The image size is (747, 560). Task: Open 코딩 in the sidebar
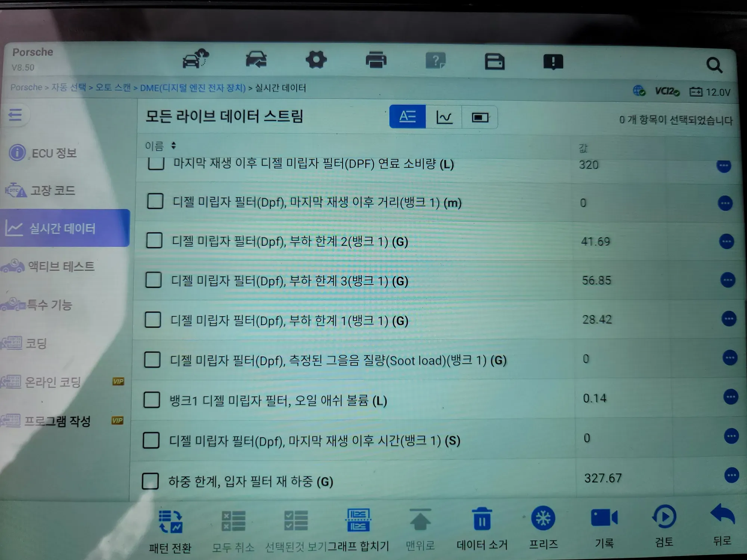point(24,343)
